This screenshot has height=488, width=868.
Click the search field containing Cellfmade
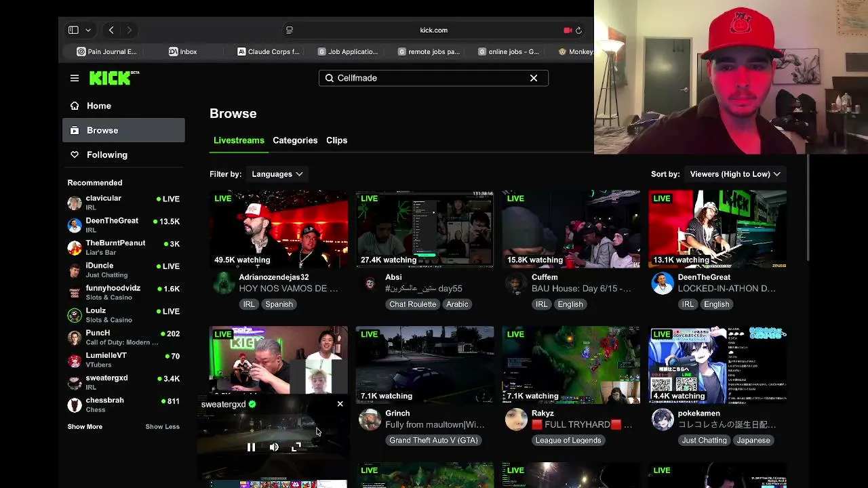coord(433,78)
